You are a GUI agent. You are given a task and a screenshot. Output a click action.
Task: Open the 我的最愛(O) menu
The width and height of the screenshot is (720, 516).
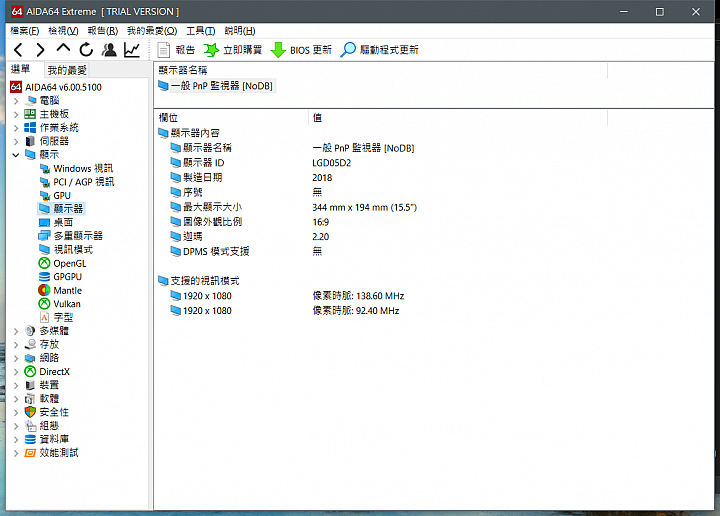click(152, 31)
